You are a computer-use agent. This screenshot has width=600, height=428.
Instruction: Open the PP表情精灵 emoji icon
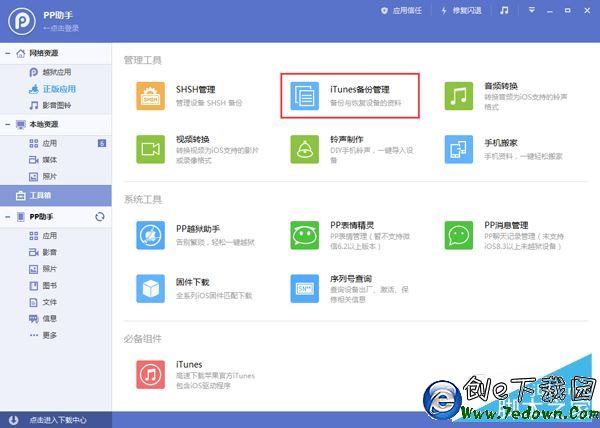pyautogui.click(x=305, y=235)
